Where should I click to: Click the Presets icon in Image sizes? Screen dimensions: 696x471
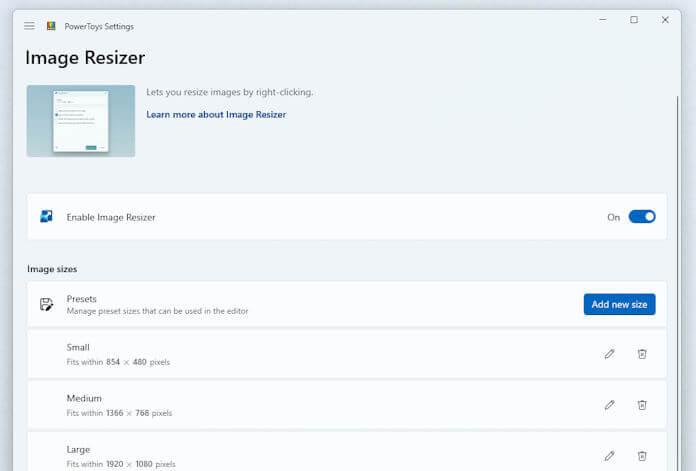point(46,305)
